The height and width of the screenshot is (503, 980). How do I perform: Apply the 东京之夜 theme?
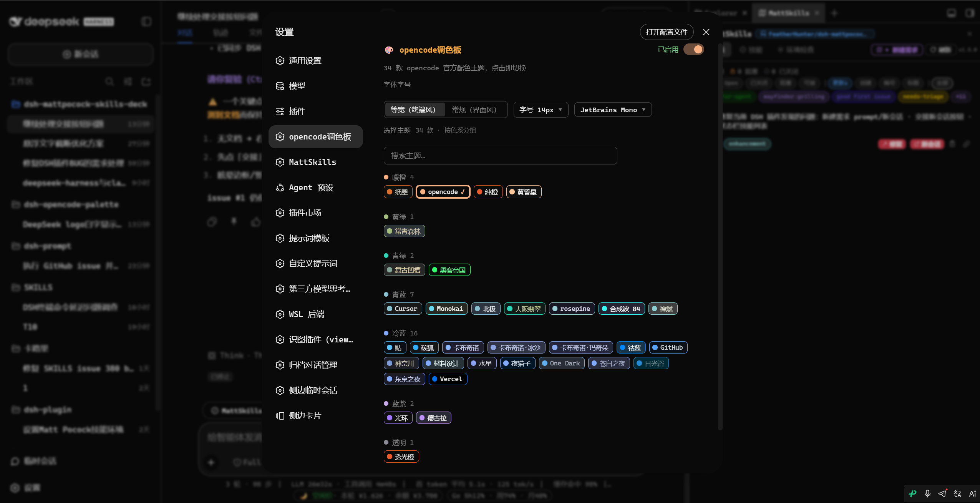404,379
